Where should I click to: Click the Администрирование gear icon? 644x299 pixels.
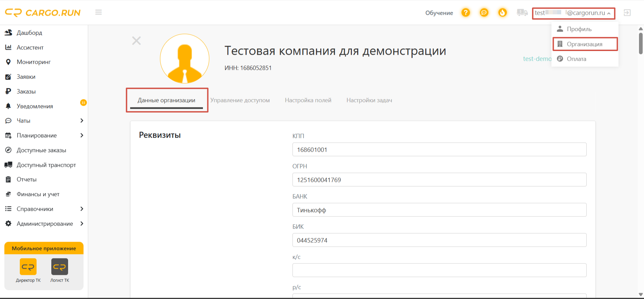[x=8, y=223]
